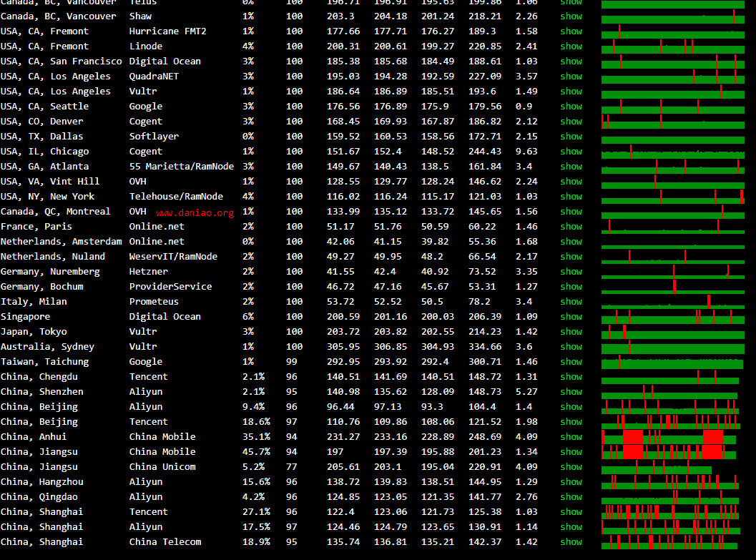Open show link for Jiangsu China Mobile

[571, 451]
